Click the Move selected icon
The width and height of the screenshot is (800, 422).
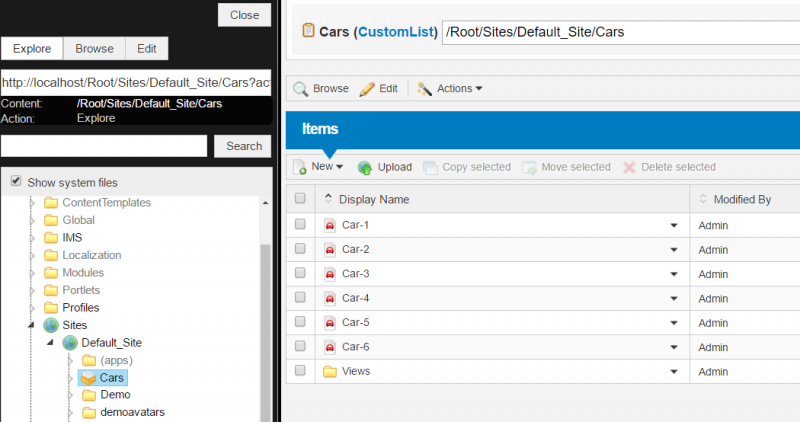point(529,167)
